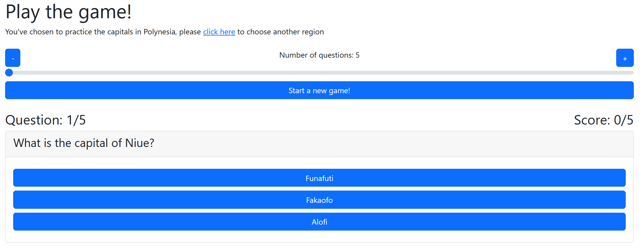Increase the number of questions by one
The width and height of the screenshot is (644, 250).
625,58
